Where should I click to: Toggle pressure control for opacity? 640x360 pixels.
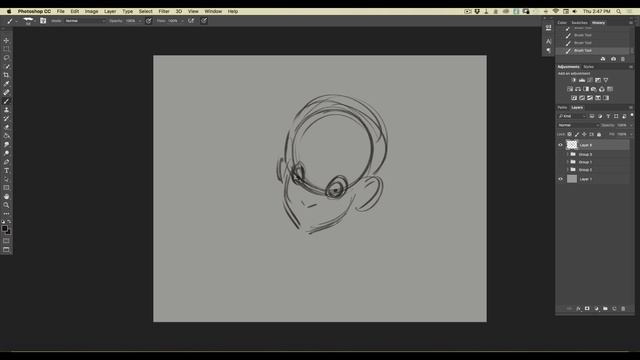149,21
